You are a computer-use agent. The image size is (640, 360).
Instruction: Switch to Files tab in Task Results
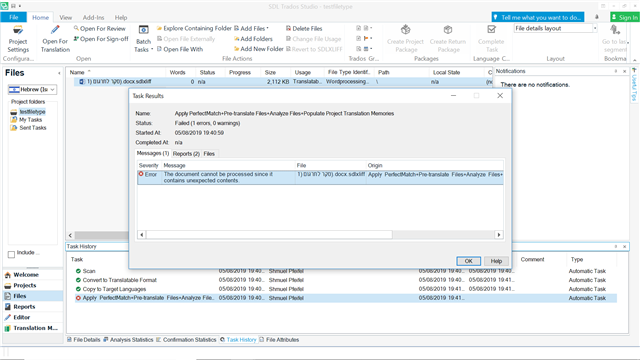coord(209,153)
